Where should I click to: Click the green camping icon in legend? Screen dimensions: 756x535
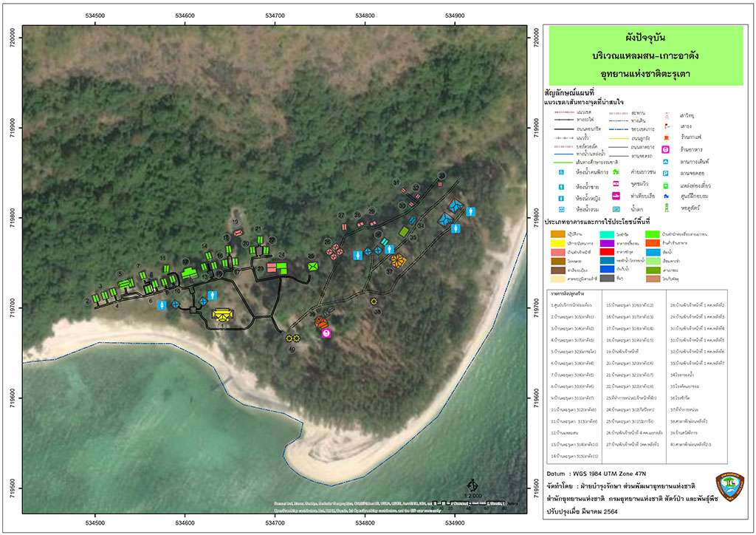pyautogui.click(x=616, y=172)
